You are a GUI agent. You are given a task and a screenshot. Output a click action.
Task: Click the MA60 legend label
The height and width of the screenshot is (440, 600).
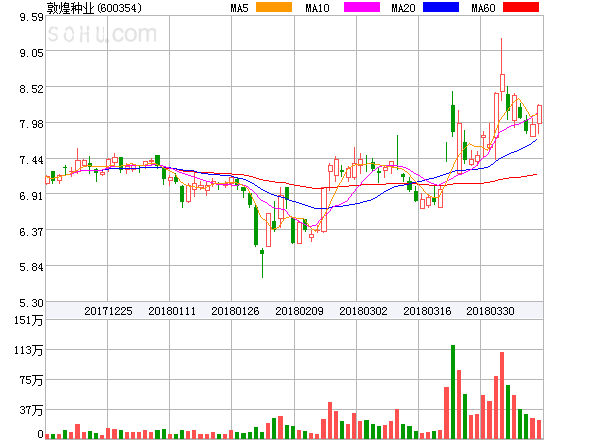(x=483, y=8)
